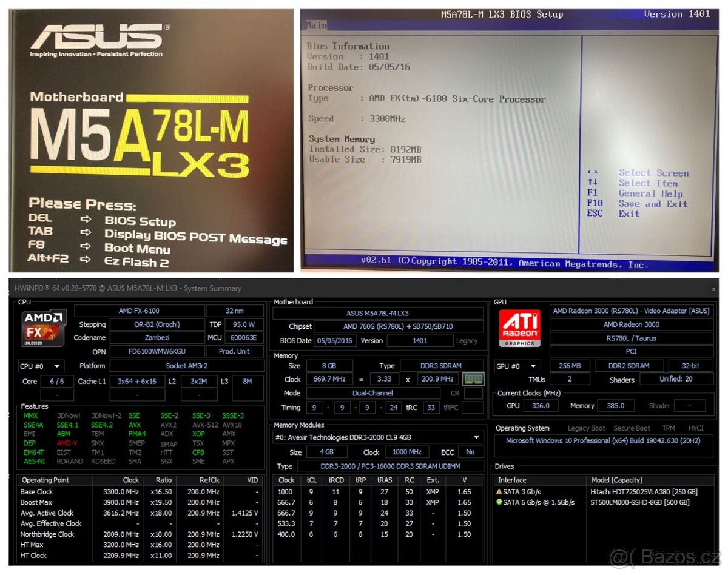The image size is (728, 575).
Task: Toggle the Legacy Boot indicator
Action: tap(586, 428)
